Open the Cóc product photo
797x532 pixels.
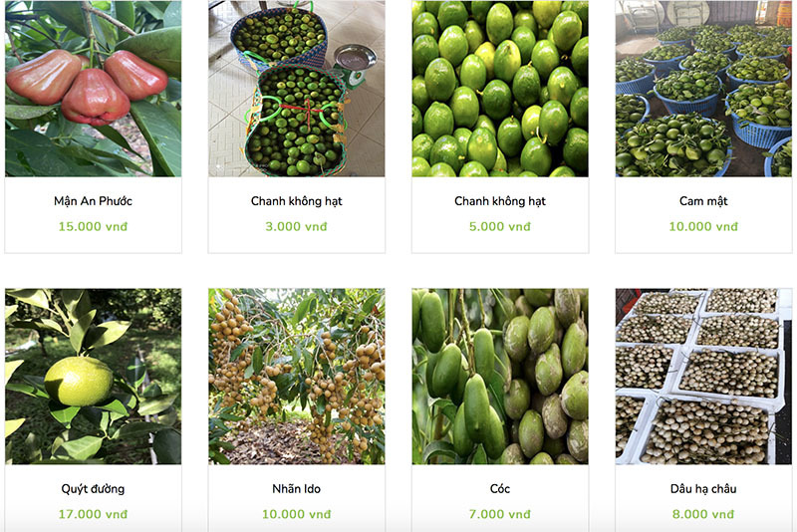500,377
